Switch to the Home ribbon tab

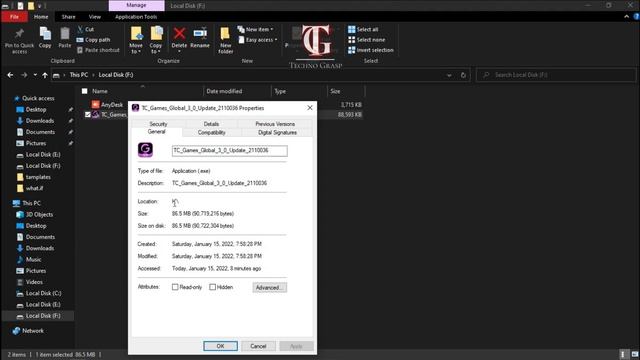click(x=41, y=17)
